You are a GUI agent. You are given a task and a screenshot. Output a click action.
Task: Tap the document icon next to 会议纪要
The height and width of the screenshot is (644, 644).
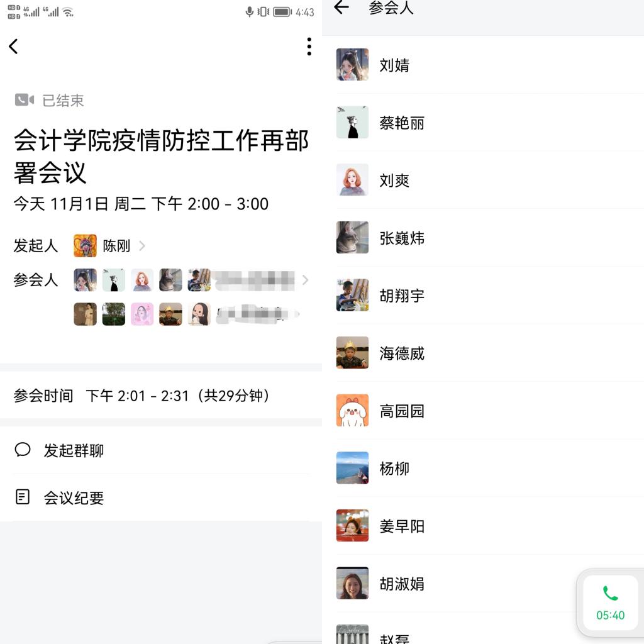pyautogui.click(x=23, y=497)
